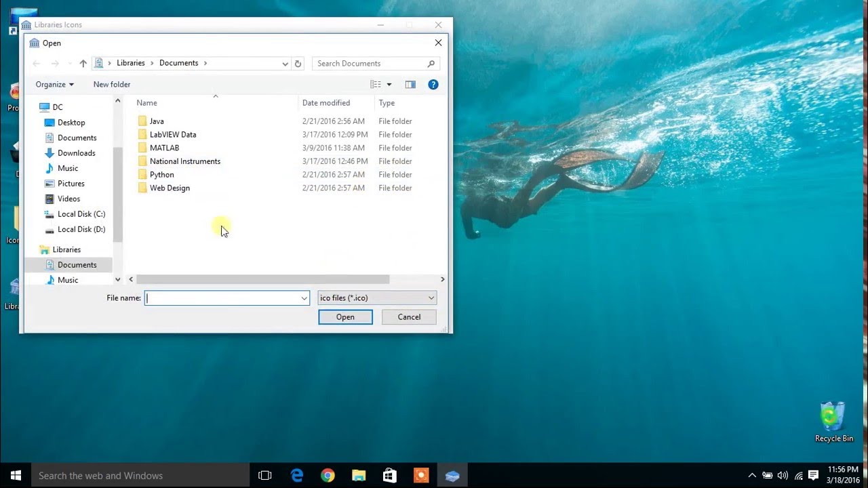Viewport: 868px width, 488px height.
Task: Click the Help question mark icon
Action: click(433, 84)
